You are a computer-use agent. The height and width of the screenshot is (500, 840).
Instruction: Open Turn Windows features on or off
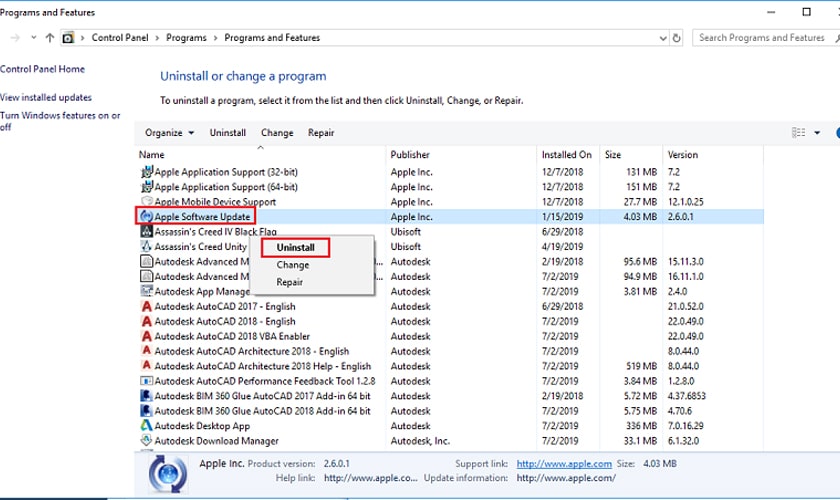pyautogui.click(x=60, y=121)
